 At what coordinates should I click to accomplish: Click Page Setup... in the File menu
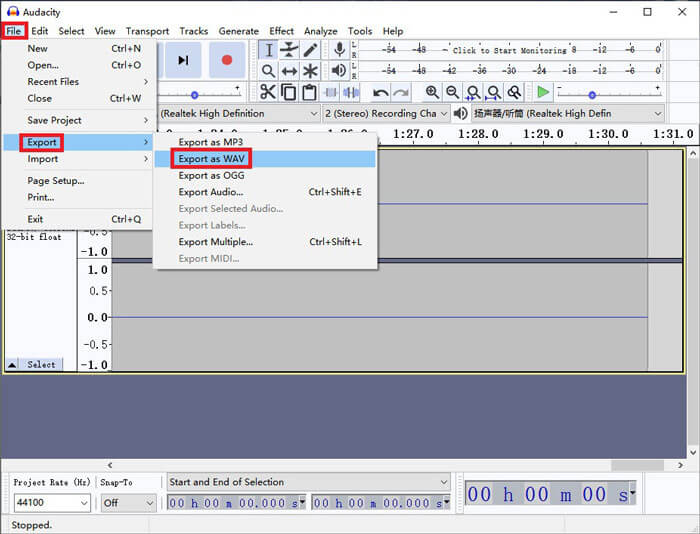point(79,181)
